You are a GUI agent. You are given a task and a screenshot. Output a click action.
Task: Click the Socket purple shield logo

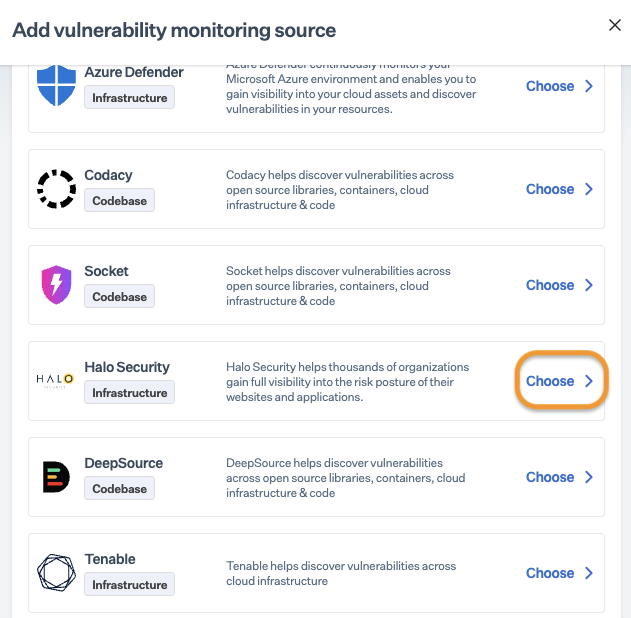point(56,285)
